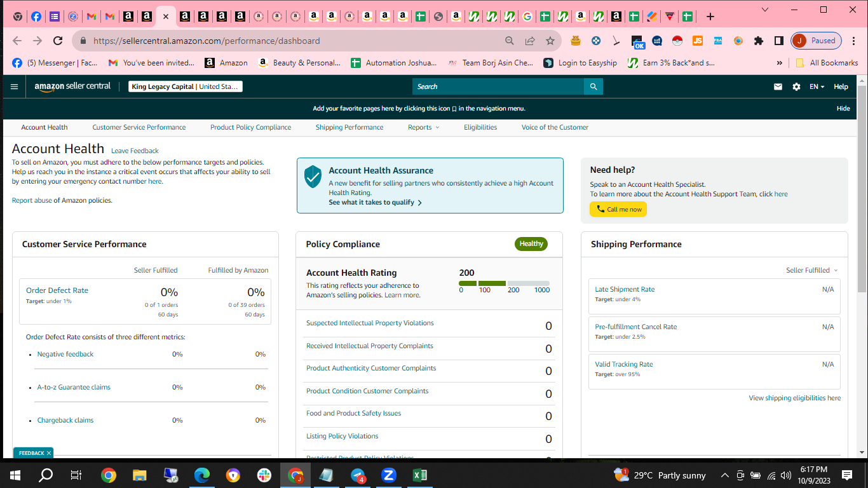
Task: Open the Voice of the Customer tab
Action: (555, 127)
